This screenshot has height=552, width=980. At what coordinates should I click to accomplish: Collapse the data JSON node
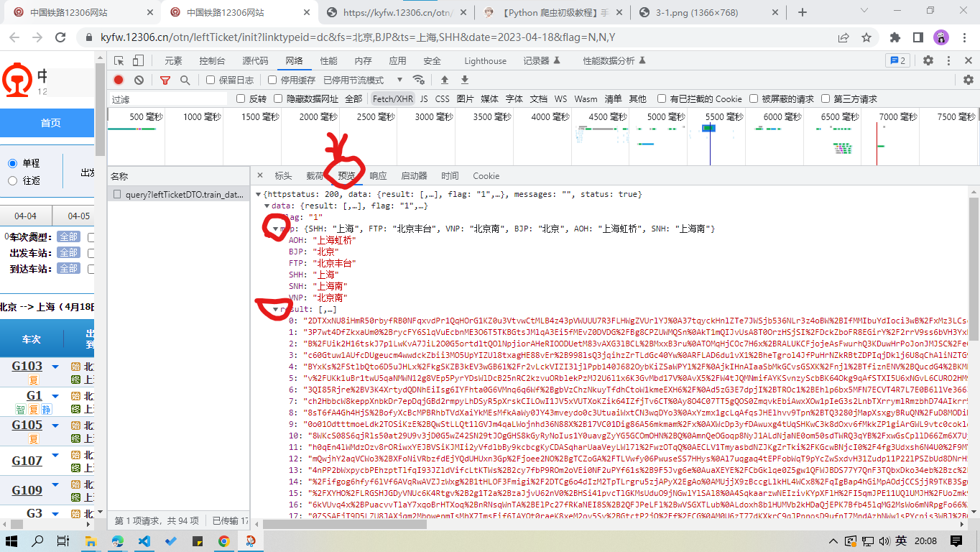coord(267,206)
